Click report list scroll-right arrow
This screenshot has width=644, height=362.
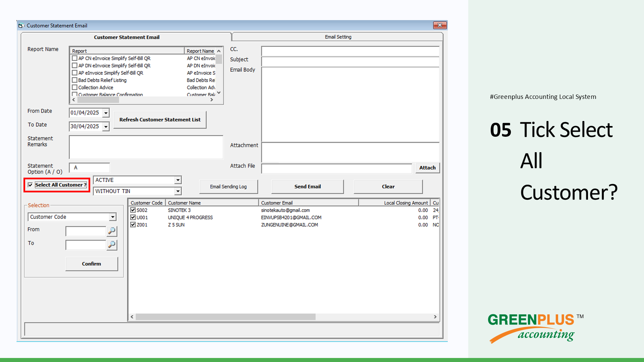coord(212,100)
